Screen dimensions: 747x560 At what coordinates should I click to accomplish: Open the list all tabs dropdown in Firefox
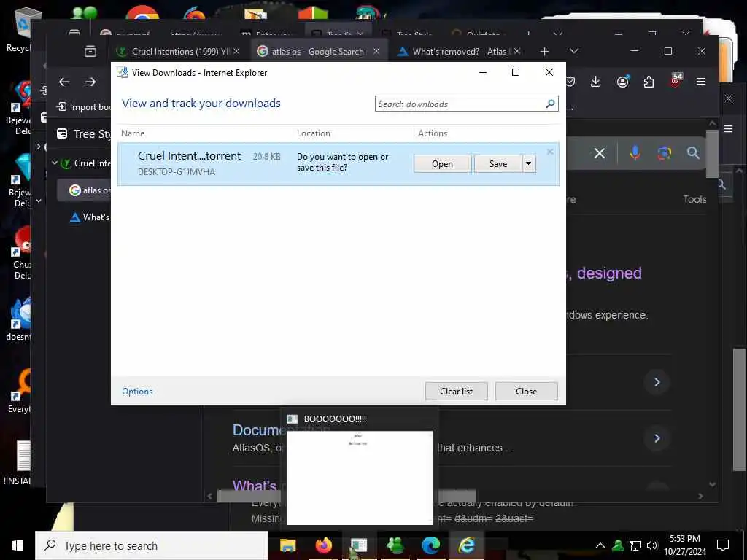574,51
